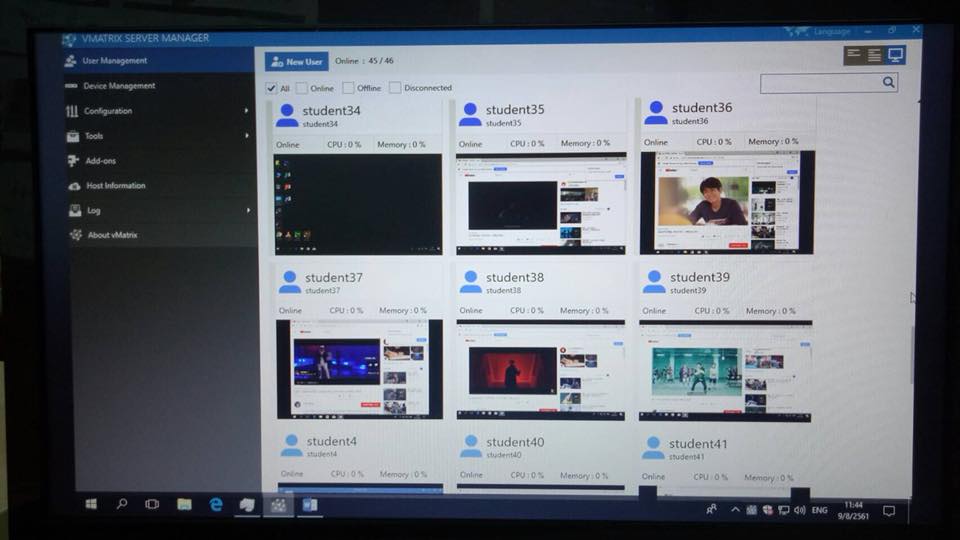The image size is (960, 540).
Task: Launch Microsoft Edge from taskbar
Action: [216, 504]
